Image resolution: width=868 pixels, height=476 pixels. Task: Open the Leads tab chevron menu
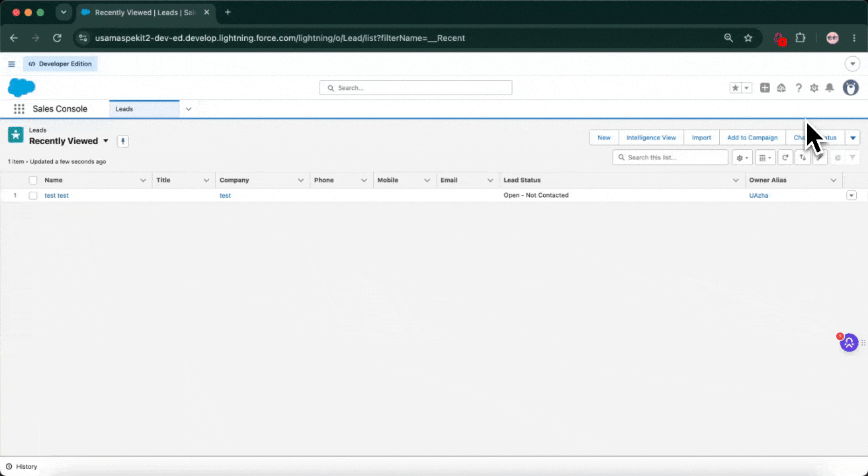pos(189,109)
